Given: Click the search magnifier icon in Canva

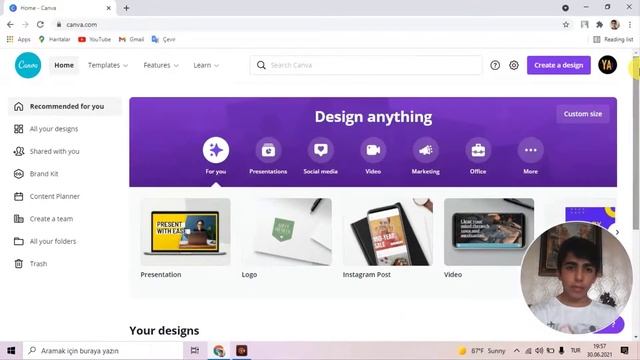Looking at the screenshot, I should tap(261, 65).
